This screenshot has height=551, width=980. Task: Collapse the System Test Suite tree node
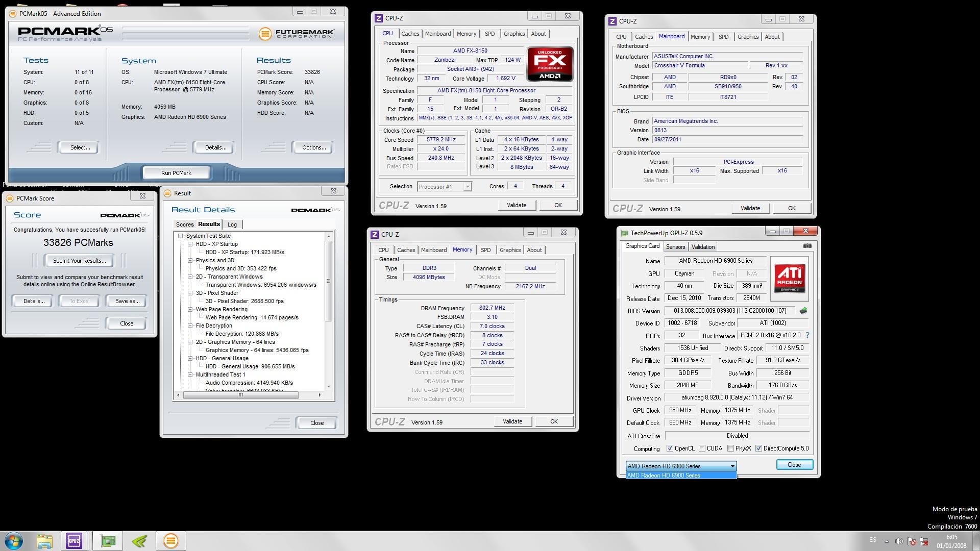[x=181, y=236]
